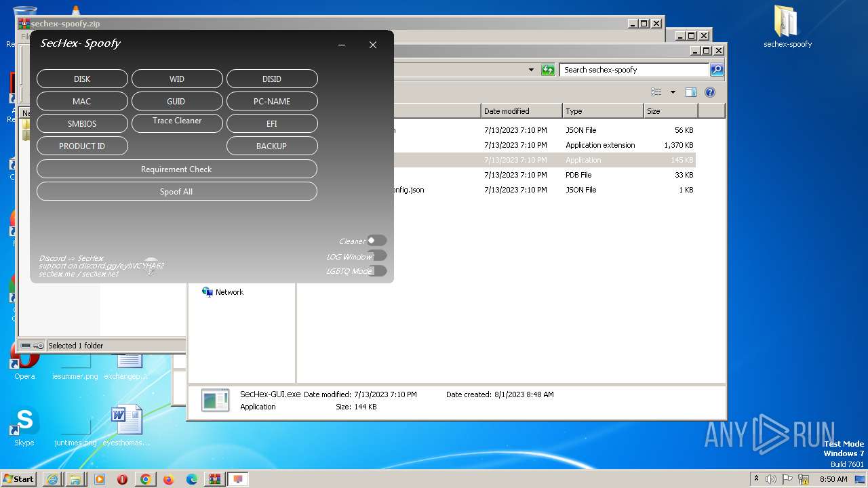Toggle the preview pane icon

click(x=691, y=92)
